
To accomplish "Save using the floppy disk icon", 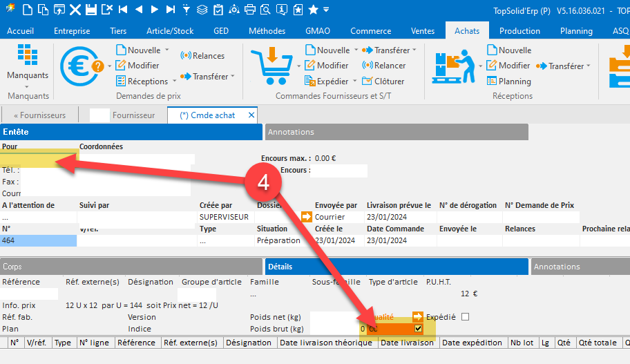I will 91,9.
